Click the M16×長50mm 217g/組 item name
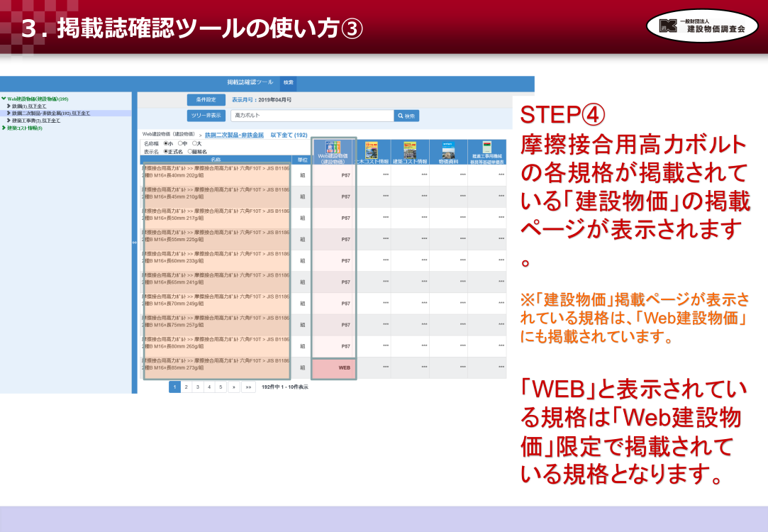This screenshot has height=532, width=768. pos(216,214)
